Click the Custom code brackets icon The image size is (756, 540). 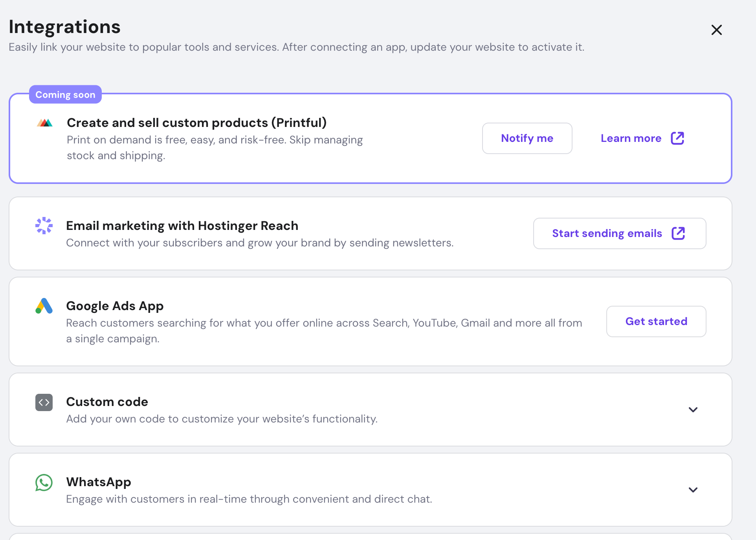coord(44,402)
